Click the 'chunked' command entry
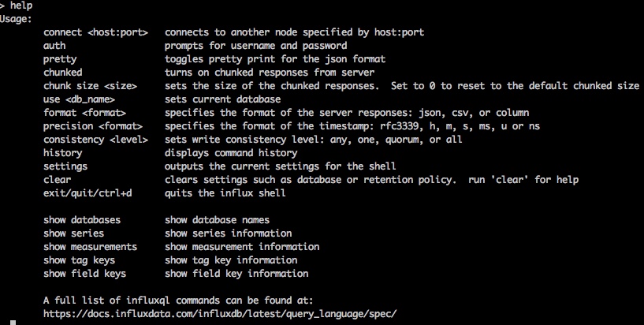This screenshot has width=644, height=325. coord(62,73)
